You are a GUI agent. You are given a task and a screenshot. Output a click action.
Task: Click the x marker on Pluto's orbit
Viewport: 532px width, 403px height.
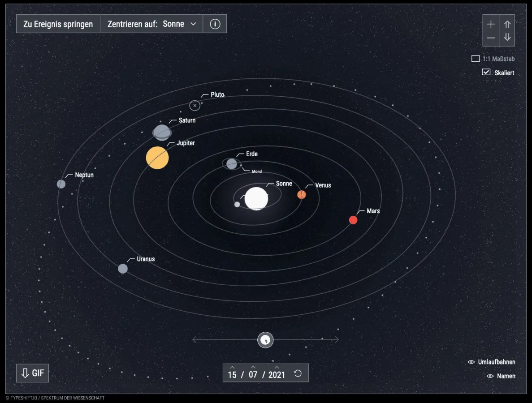point(195,106)
